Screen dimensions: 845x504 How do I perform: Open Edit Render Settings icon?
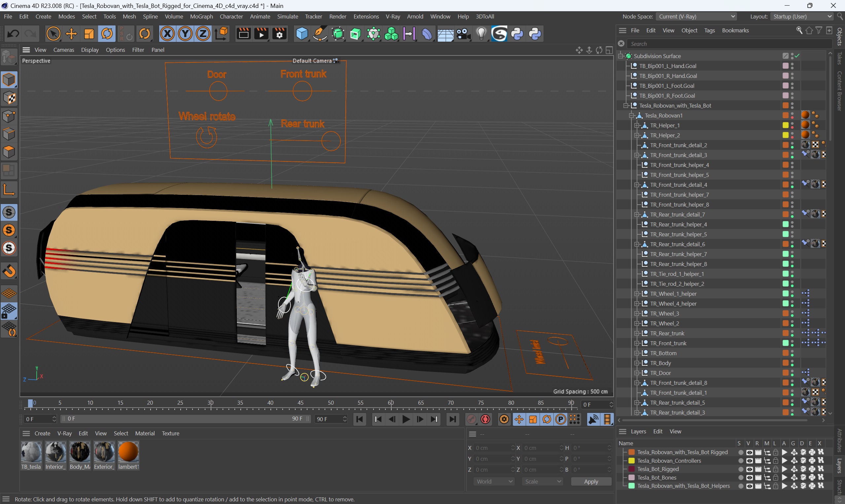tap(279, 34)
